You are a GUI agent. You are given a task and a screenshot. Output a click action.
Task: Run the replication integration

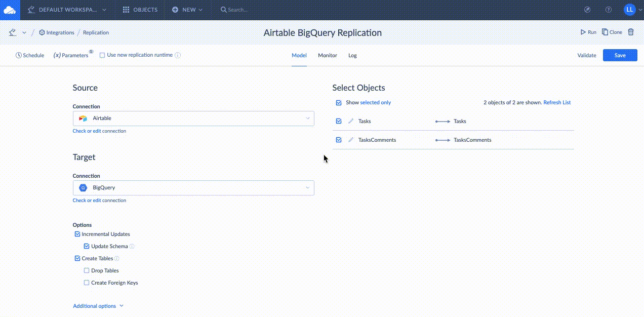tap(588, 31)
